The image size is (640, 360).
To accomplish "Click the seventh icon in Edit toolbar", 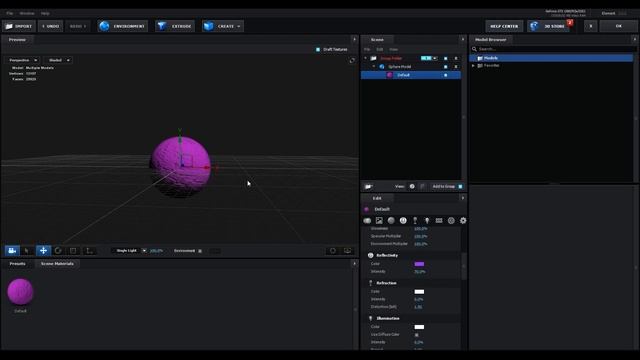I will point(439,220).
